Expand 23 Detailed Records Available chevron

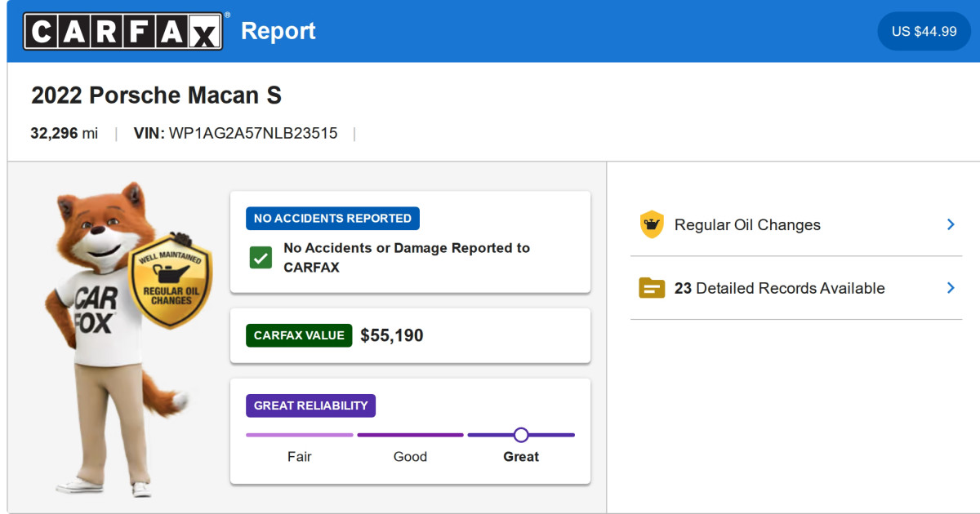pos(951,288)
